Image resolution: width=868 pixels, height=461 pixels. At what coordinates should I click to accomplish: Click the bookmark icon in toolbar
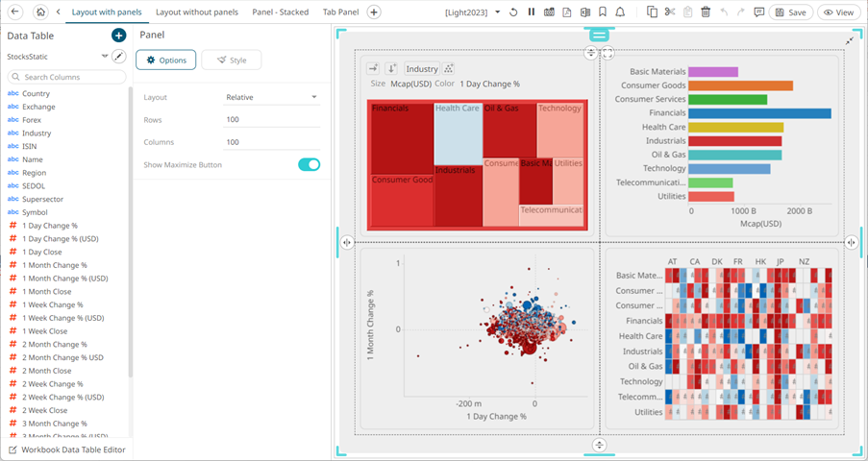pyautogui.click(x=602, y=12)
